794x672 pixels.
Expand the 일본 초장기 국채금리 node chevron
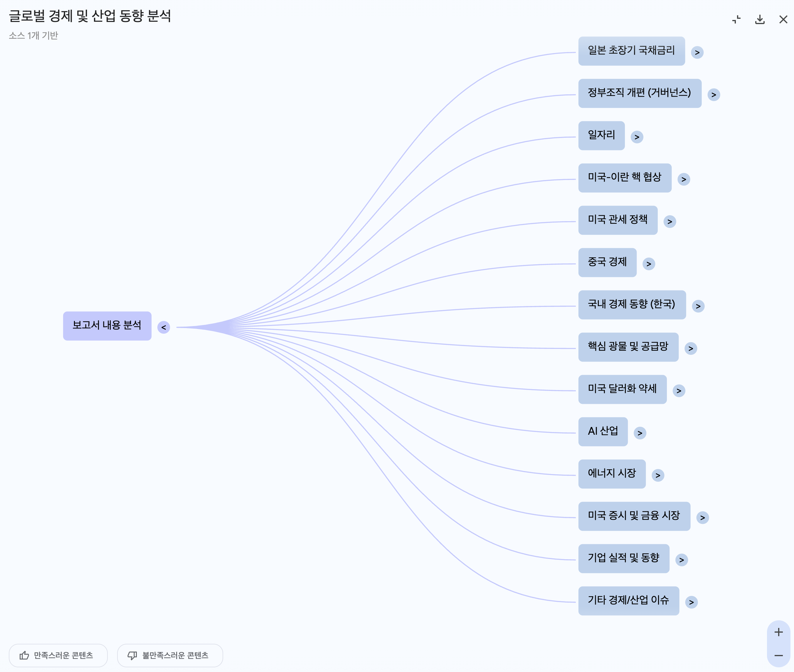(x=697, y=52)
